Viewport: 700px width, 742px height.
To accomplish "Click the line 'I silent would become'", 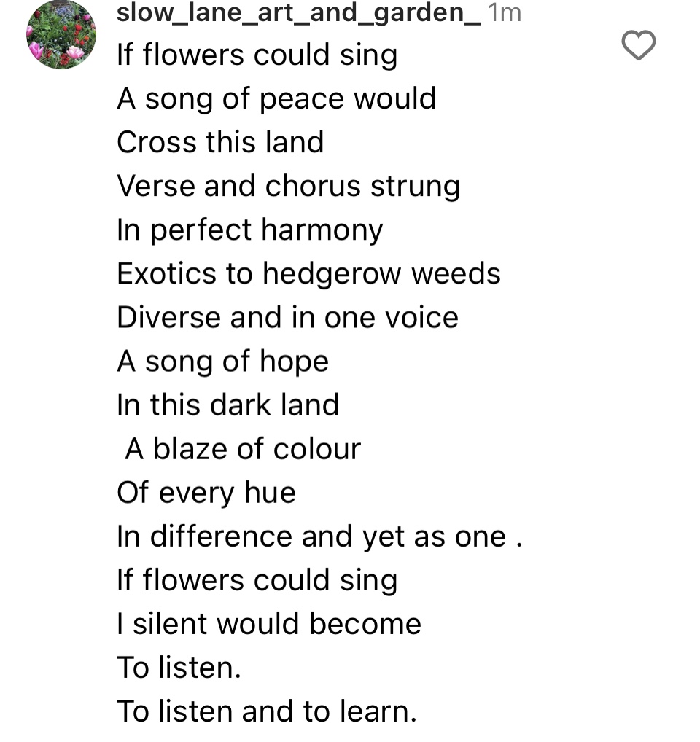I will point(269,624).
